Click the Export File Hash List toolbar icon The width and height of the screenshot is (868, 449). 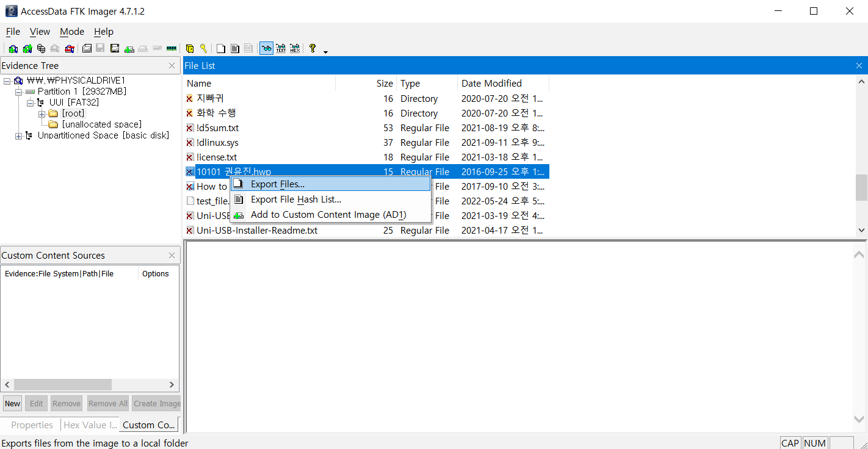pyautogui.click(x=234, y=49)
